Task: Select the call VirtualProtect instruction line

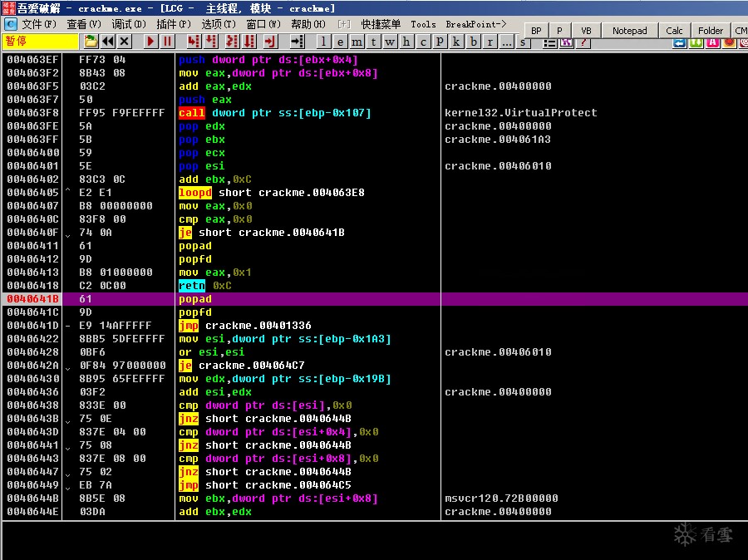Action: pyautogui.click(x=275, y=113)
